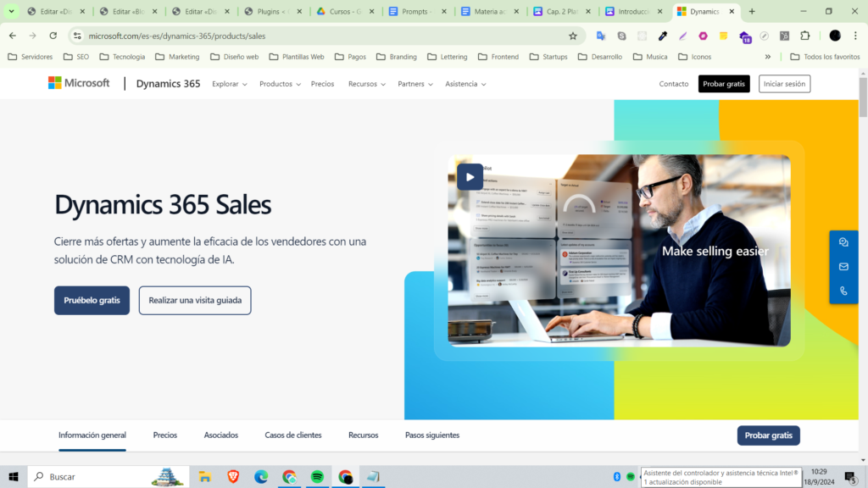868x488 pixels.
Task: Open the Recursos dropdown in top navigation
Action: (366, 84)
